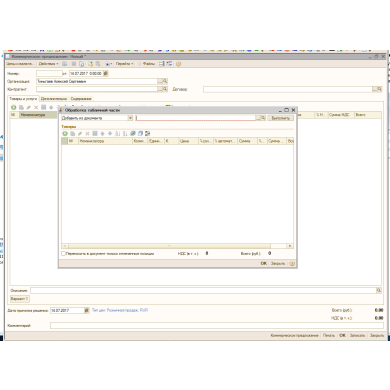Click into the Контрагент input field

97,89
